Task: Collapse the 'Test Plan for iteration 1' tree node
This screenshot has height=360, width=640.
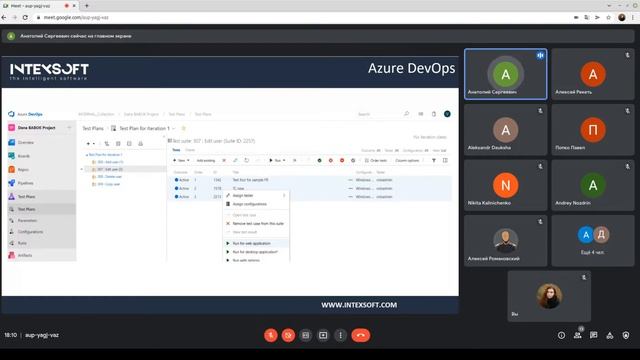Action: [x=87, y=155]
